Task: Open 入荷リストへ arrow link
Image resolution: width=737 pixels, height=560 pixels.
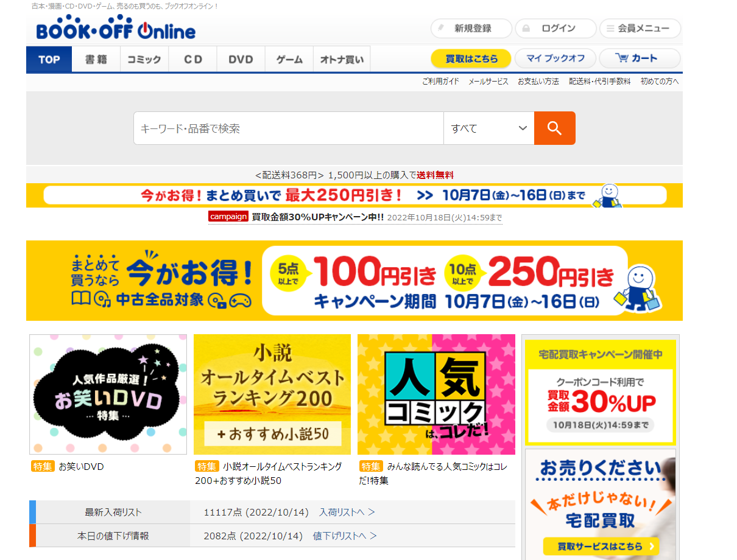Action: (347, 513)
